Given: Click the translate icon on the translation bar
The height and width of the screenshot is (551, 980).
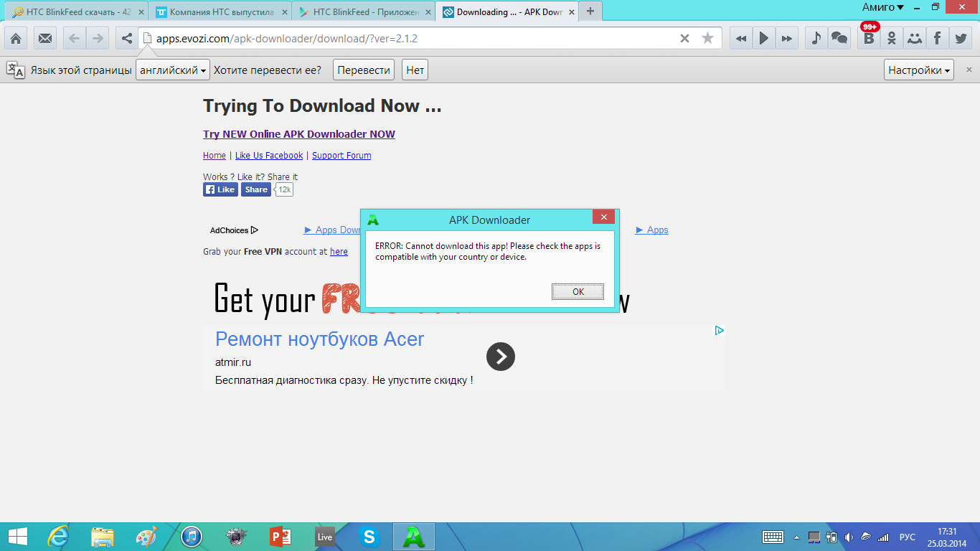Looking at the screenshot, I should click(16, 70).
